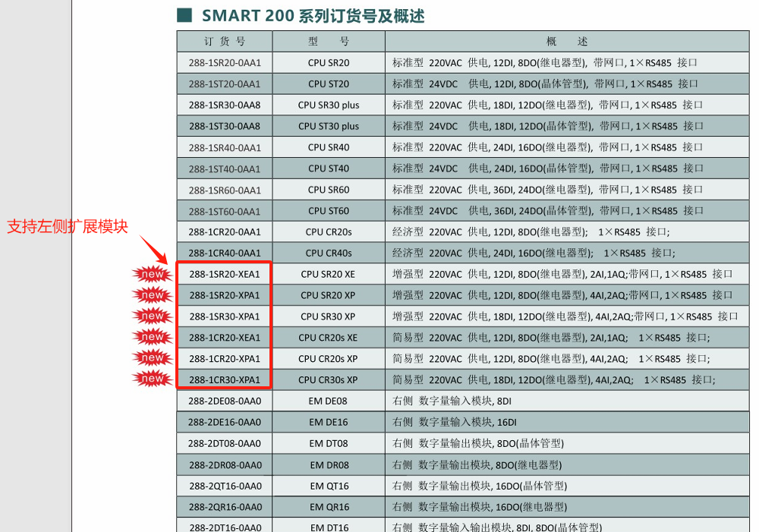Select the EM DE08 model cell
The height and width of the screenshot is (532, 759).
click(x=329, y=401)
